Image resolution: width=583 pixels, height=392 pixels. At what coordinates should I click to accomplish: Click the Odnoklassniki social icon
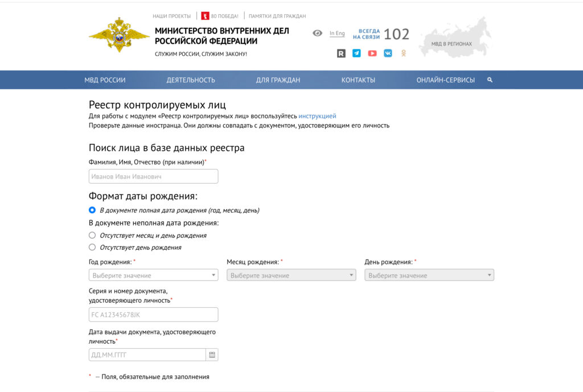coord(404,53)
